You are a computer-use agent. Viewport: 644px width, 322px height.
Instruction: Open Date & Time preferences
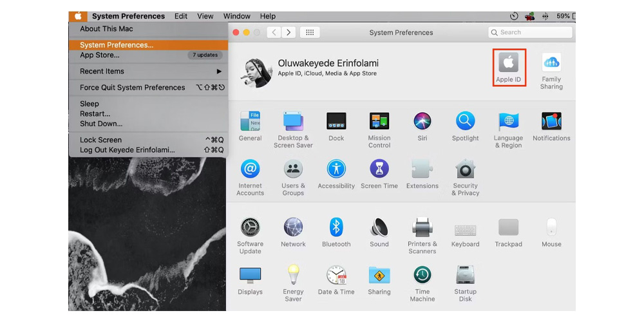(x=336, y=280)
